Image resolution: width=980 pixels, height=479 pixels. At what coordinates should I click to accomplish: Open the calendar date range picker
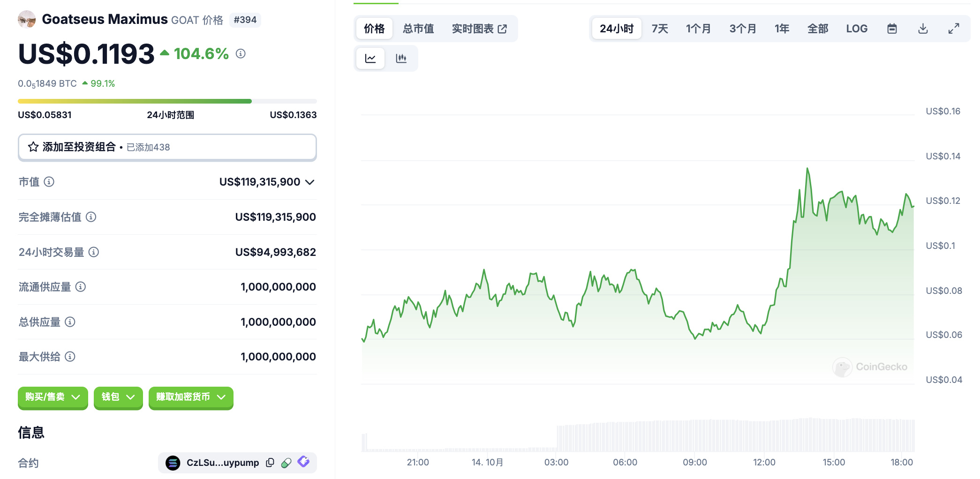(x=892, y=29)
